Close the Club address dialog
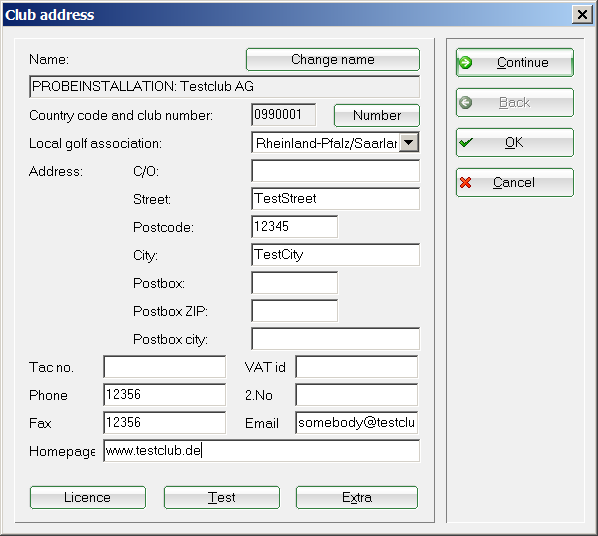The image size is (598, 536). [x=582, y=15]
